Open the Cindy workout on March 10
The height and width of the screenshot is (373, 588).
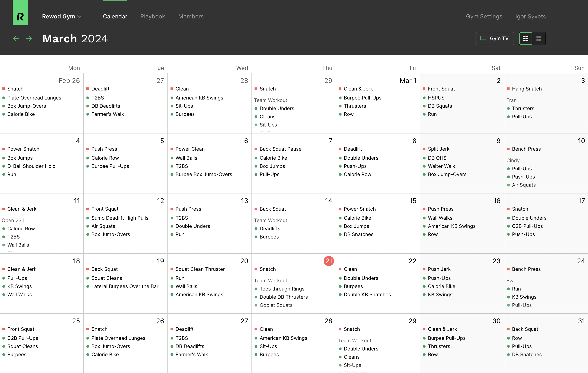pos(513,160)
